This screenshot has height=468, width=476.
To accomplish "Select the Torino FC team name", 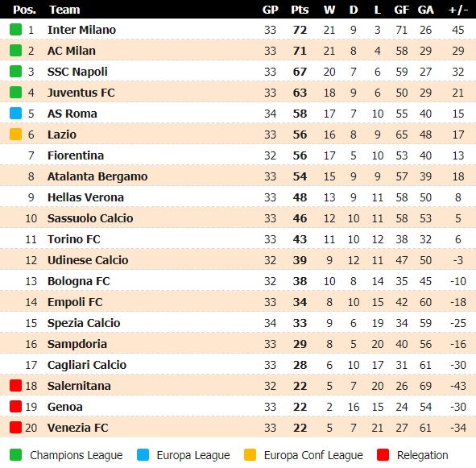I will pos(74,239).
